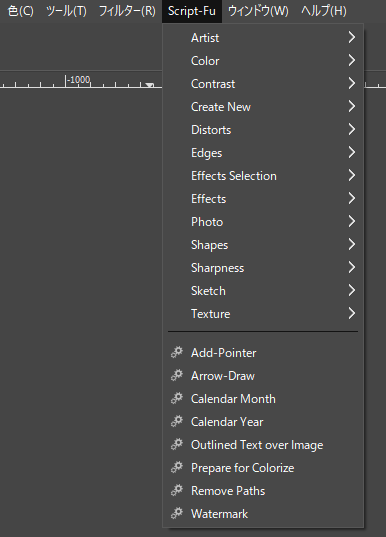The width and height of the screenshot is (386, 537).
Task: Click the gear icon beside Add-Pointer
Action: coord(177,352)
